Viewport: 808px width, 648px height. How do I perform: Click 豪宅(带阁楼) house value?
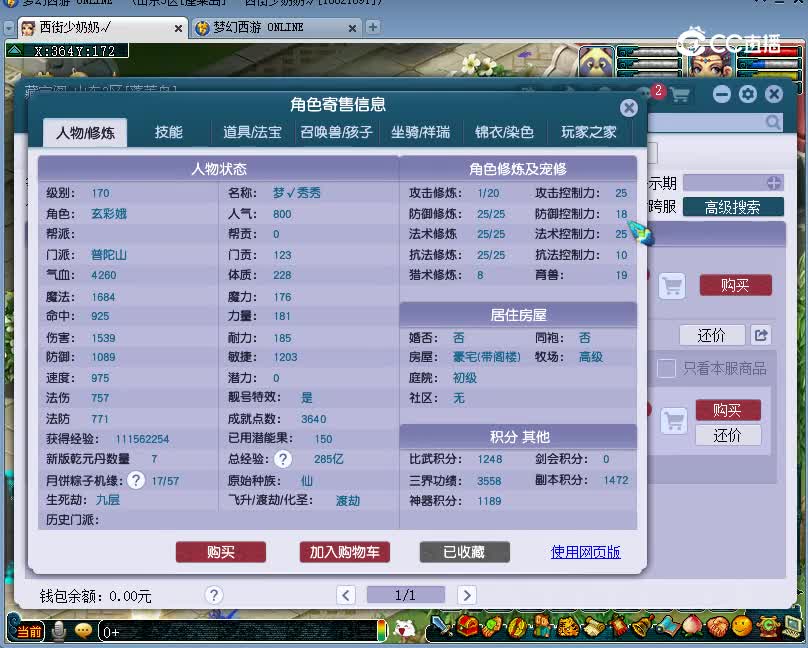[x=486, y=357]
